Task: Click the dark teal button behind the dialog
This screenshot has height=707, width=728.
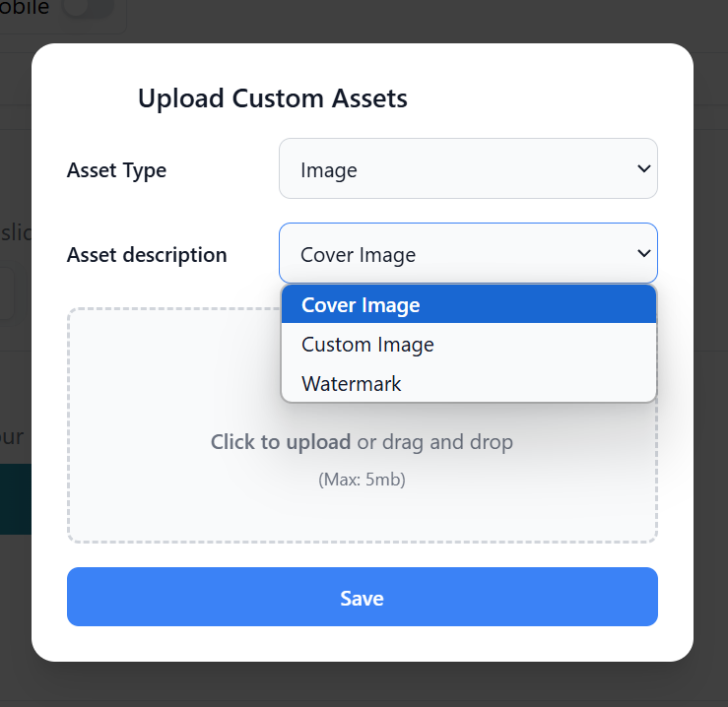Action: click(x=16, y=499)
